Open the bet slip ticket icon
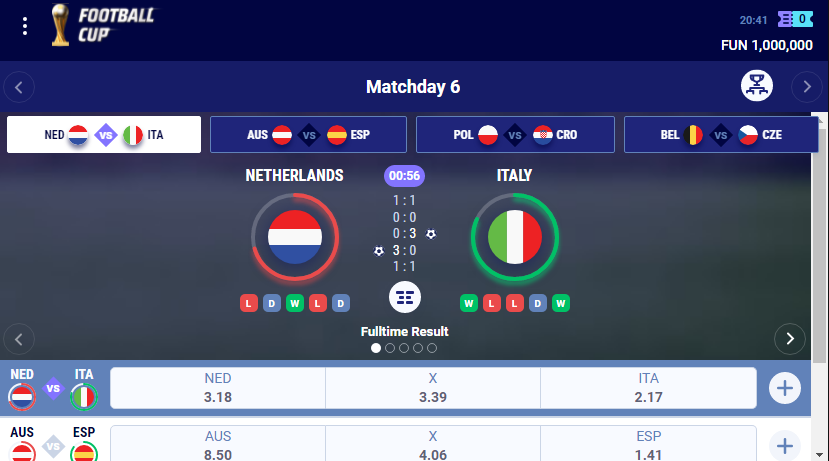Screen dimensions: 829x461 [795, 20]
